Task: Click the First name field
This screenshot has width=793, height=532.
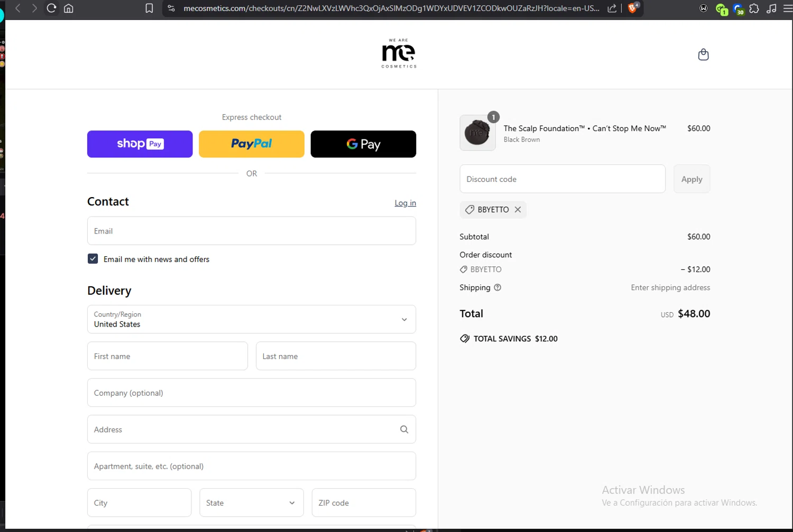Action: click(168, 356)
